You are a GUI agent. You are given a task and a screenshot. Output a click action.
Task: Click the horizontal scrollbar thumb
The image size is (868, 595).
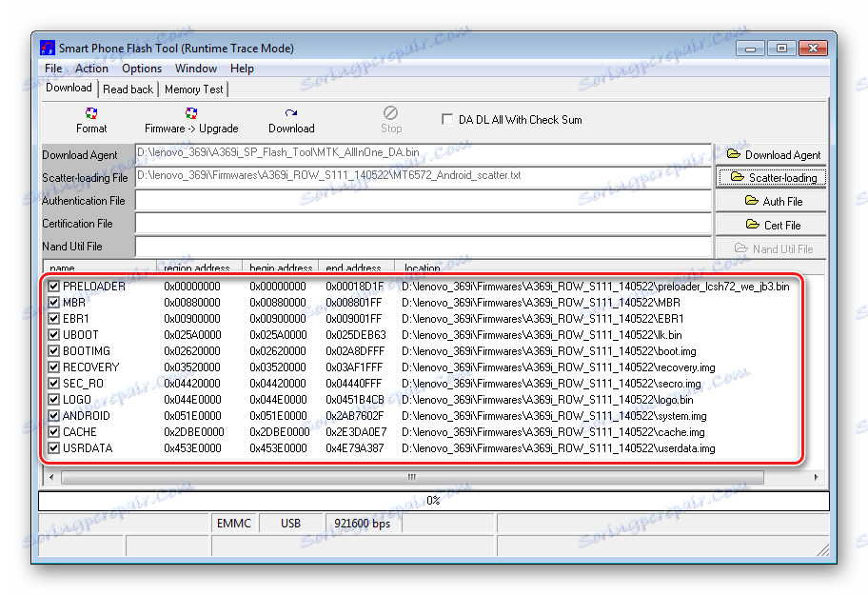tap(412, 477)
